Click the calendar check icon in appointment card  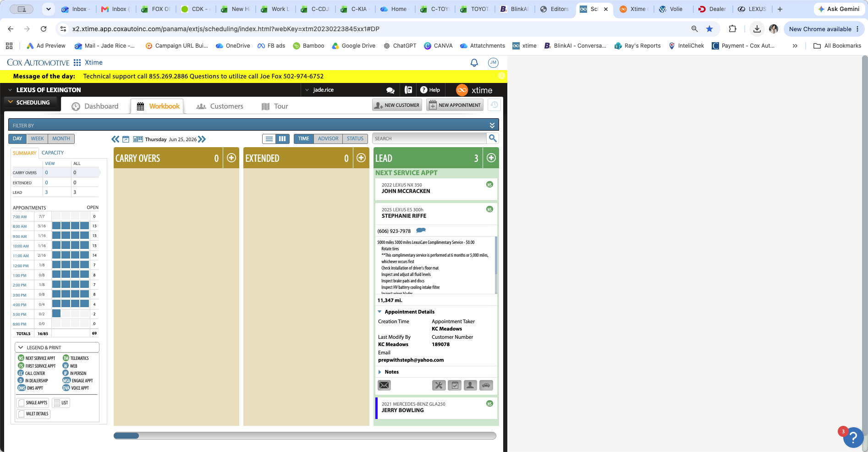pyautogui.click(x=455, y=385)
